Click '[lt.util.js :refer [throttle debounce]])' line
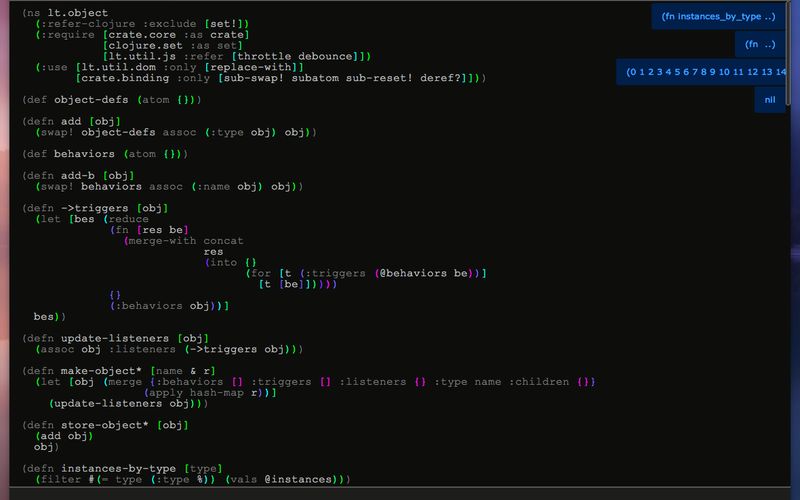The height and width of the screenshot is (500, 800). pyautogui.click(x=237, y=56)
